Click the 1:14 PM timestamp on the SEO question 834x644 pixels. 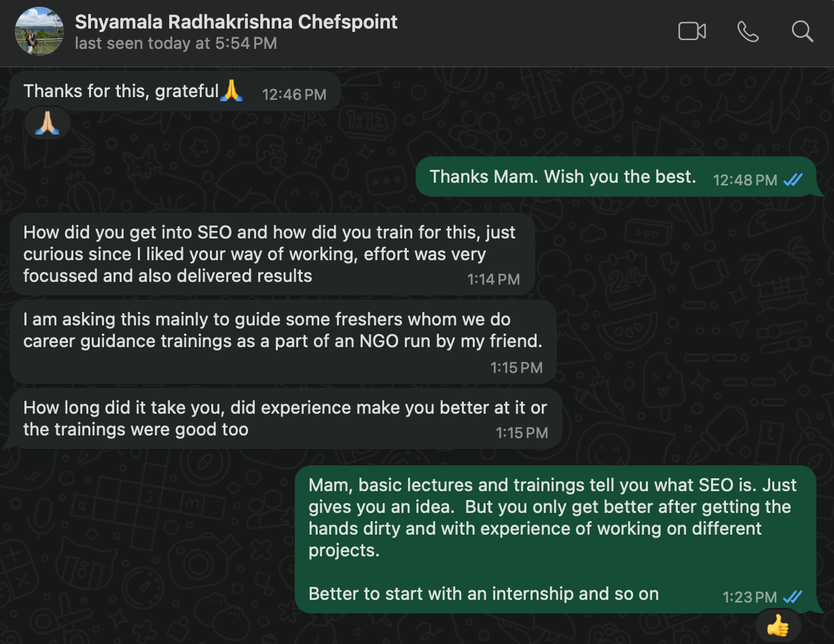(x=493, y=279)
